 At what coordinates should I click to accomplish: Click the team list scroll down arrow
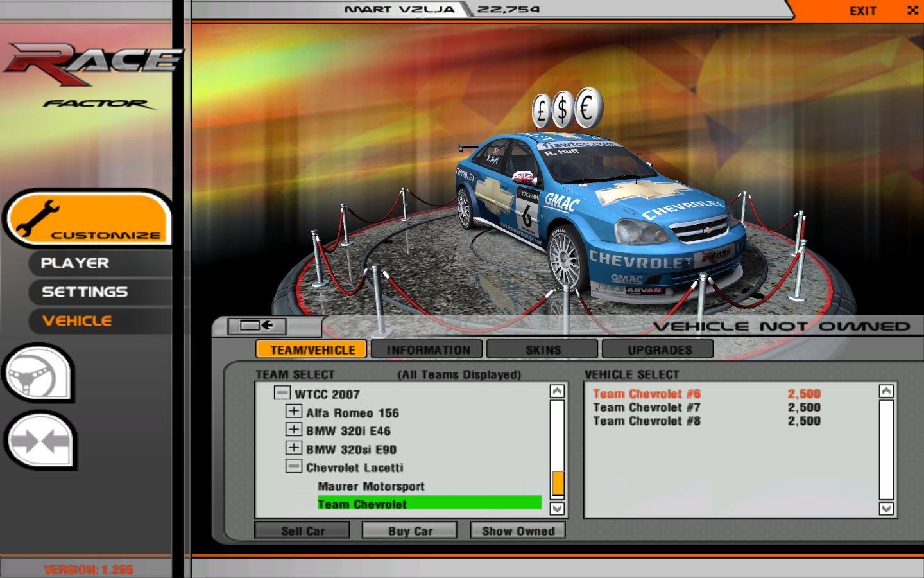point(557,509)
